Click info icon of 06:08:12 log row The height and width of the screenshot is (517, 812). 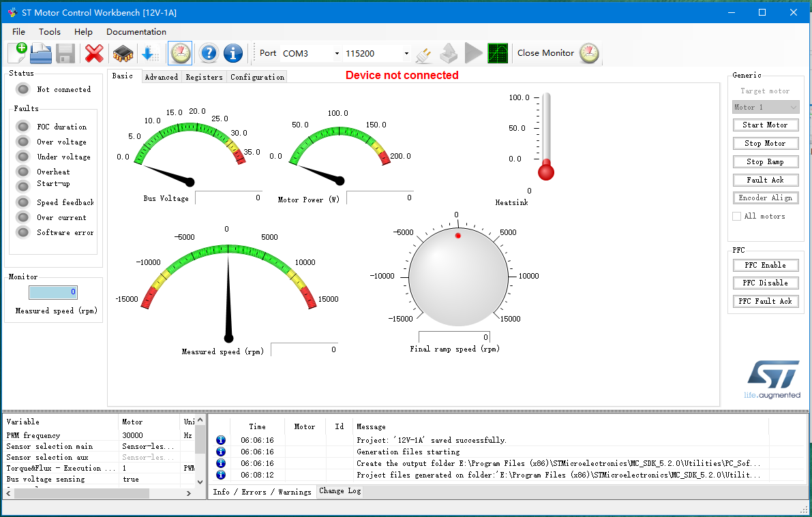pyautogui.click(x=221, y=475)
